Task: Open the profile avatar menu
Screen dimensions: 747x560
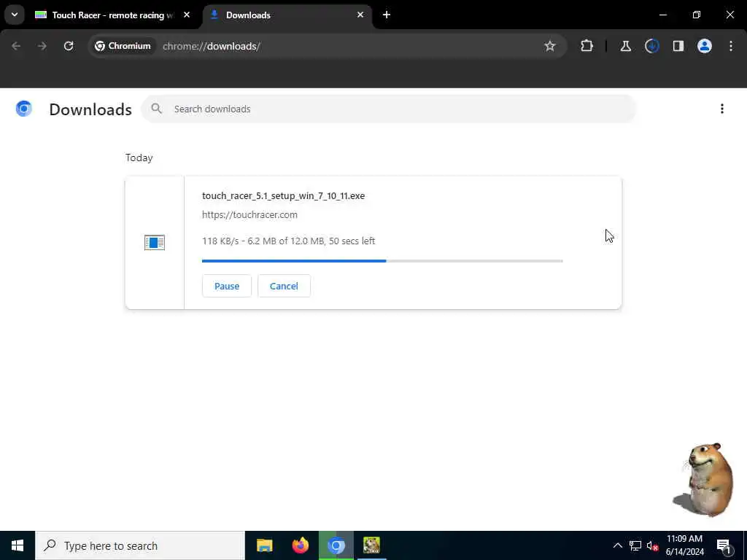Action: point(705,46)
